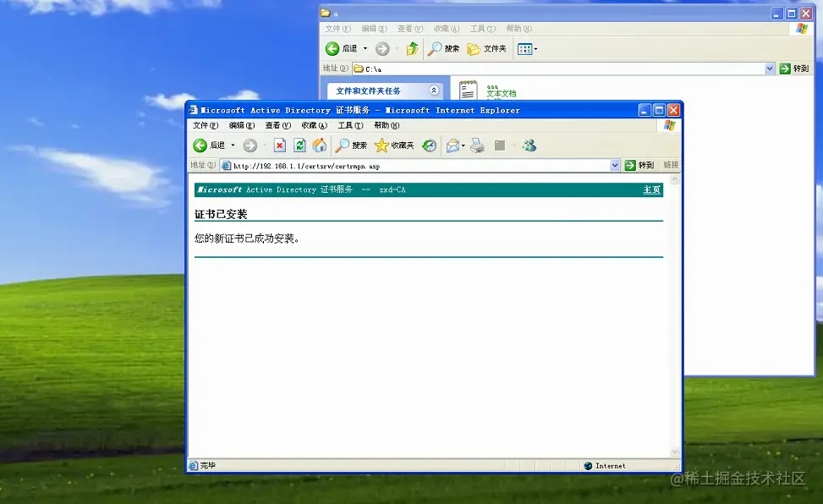Click Explorer window Forward arrow icon
823x504 pixels.
click(x=382, y=49)
